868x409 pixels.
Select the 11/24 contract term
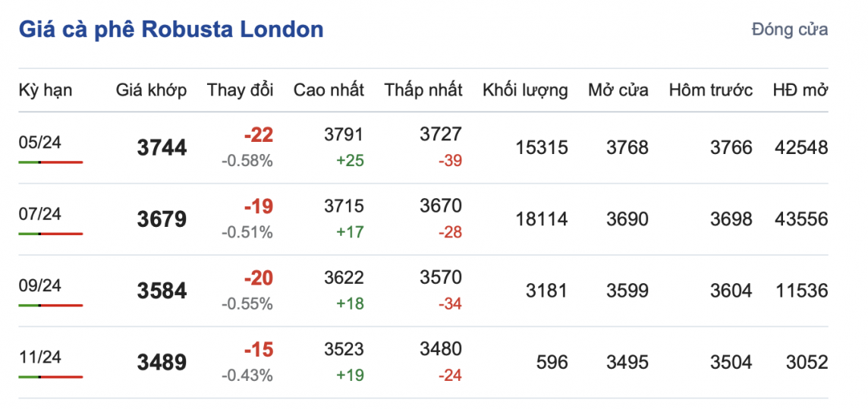(39, 357)
